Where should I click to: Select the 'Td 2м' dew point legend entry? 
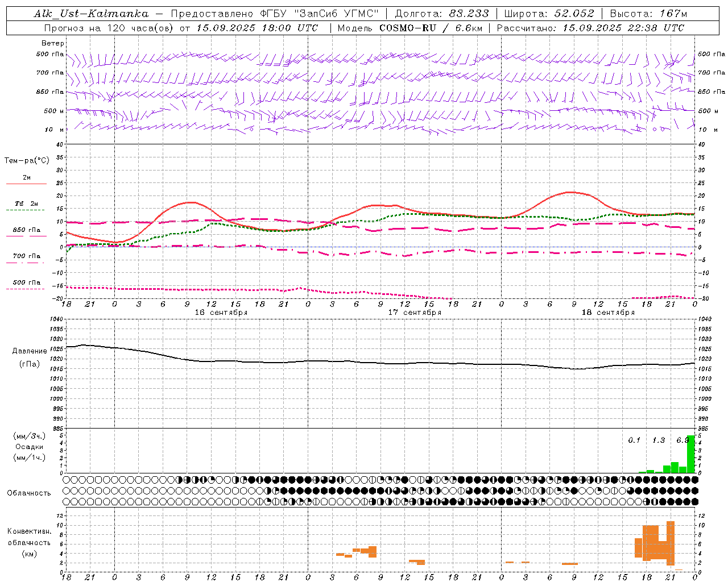27,203
